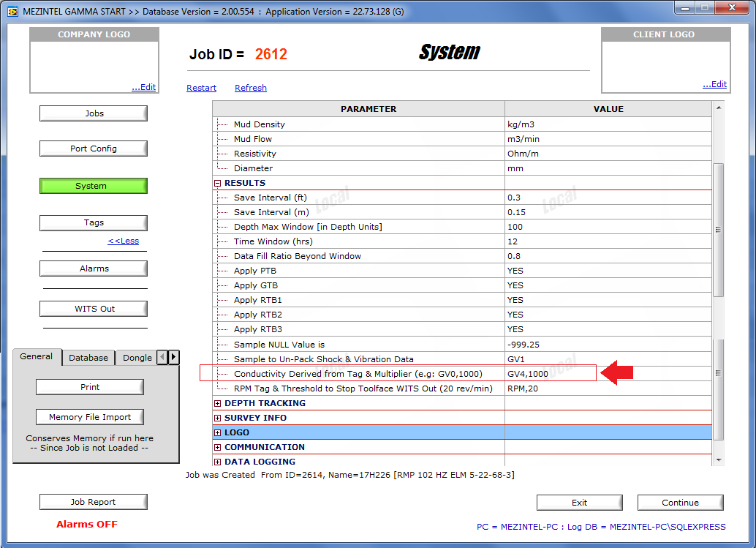Edit the client logo

[714, 84]
